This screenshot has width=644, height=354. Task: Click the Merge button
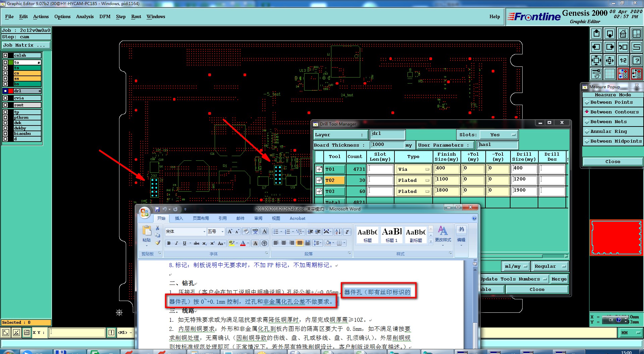tap(559, 279)
